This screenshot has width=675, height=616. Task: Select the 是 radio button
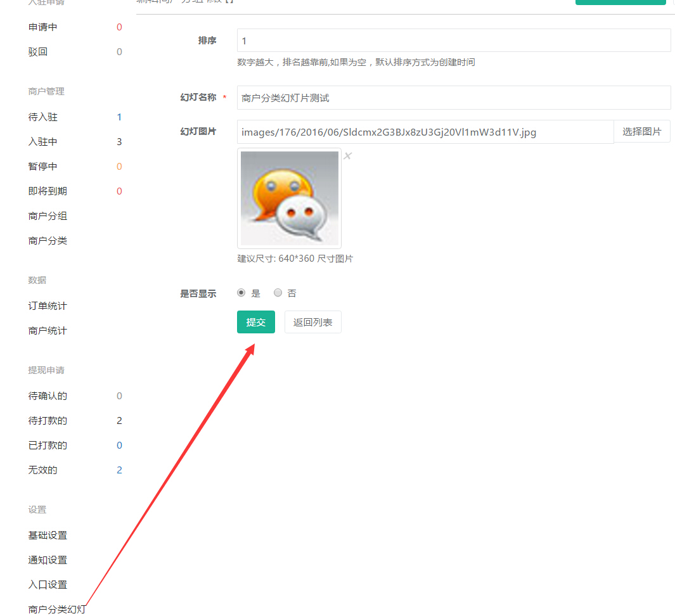pos(241,293)
